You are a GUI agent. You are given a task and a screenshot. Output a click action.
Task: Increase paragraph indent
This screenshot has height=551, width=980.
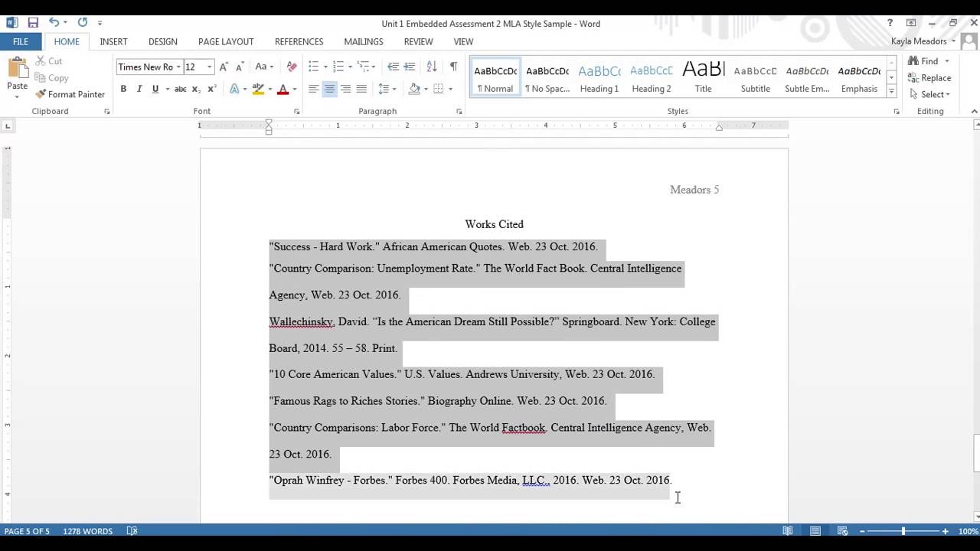(410, 67)
